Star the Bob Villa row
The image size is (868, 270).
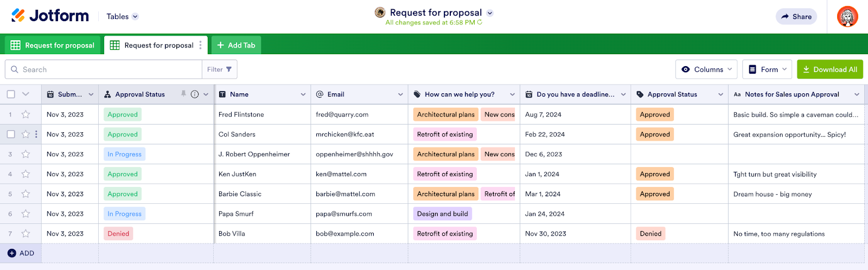[x=25, y=234]
